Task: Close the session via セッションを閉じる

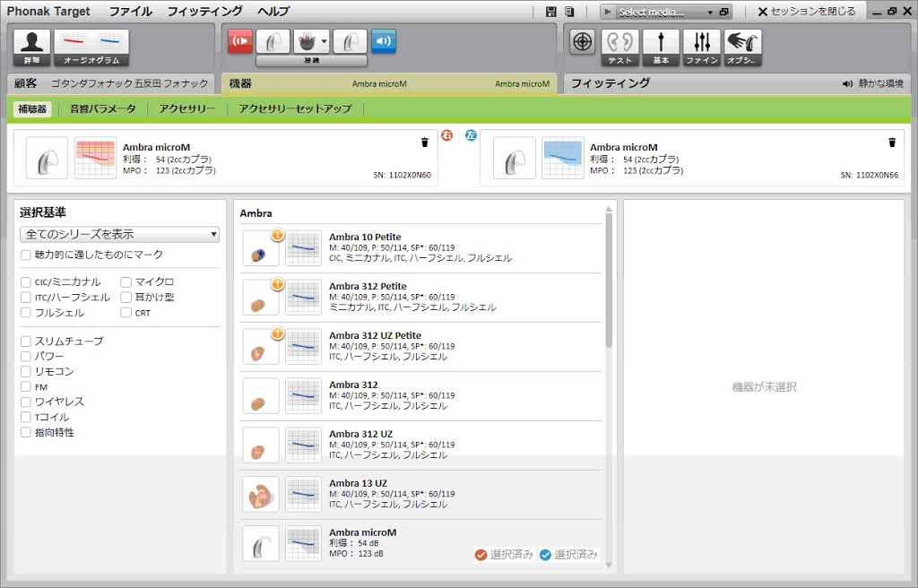Action: (806, 11)
